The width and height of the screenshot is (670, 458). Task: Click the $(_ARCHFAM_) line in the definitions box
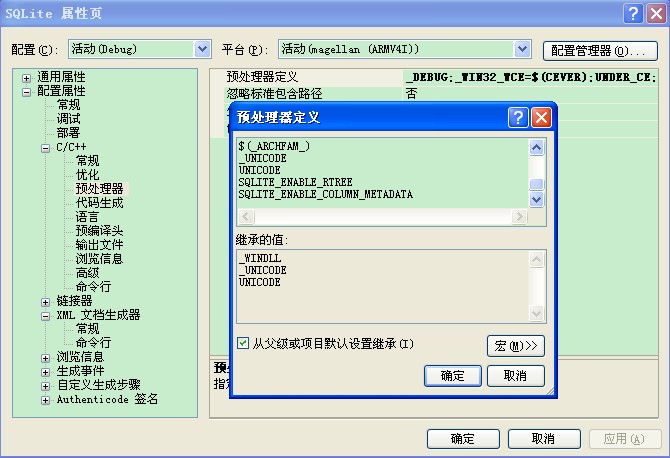tap(274, 146)
